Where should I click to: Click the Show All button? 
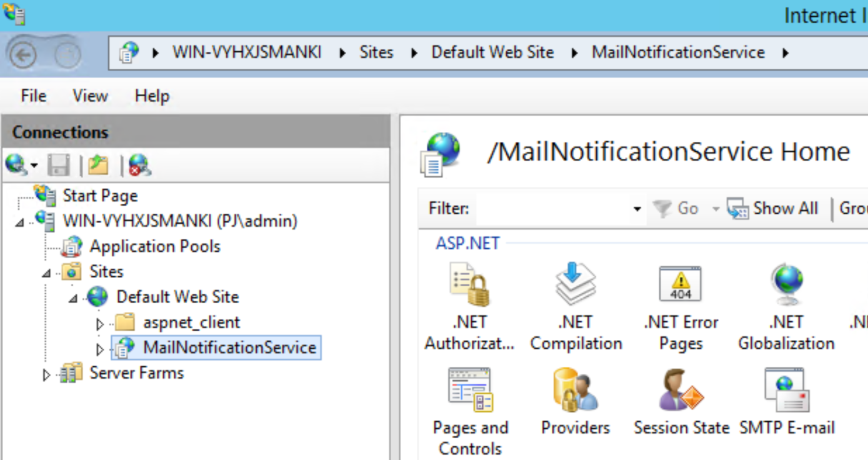pyautogui.click(x=772, y=208)
